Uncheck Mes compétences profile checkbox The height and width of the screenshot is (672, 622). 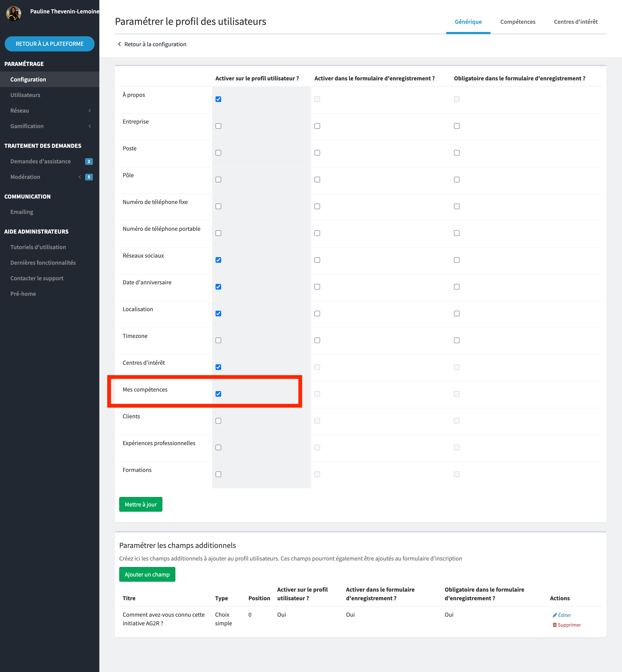(x=218, y=394)
